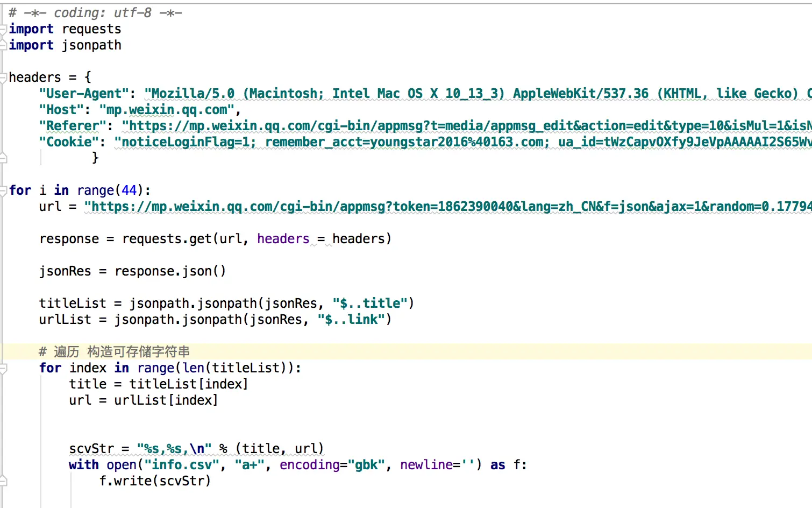Viewport: 812px width, 508px height.
Task: Click the Chinese comment "# 遍历 构造可存储字符串"
Action: [114, 352]
